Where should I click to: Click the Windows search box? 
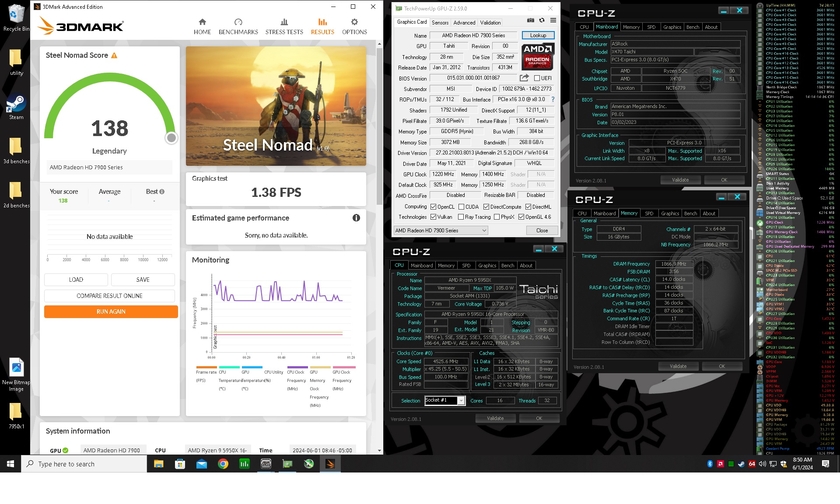(x=84, y=464)
